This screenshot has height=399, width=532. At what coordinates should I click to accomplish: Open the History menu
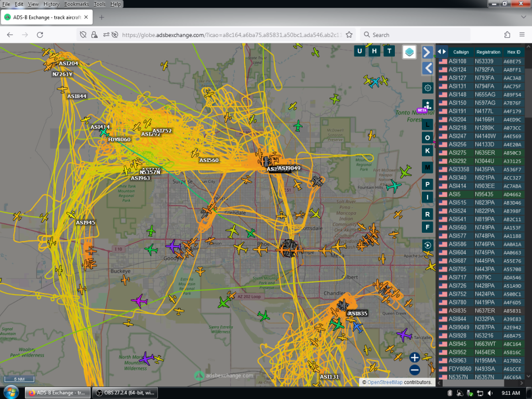coord(51,4)
